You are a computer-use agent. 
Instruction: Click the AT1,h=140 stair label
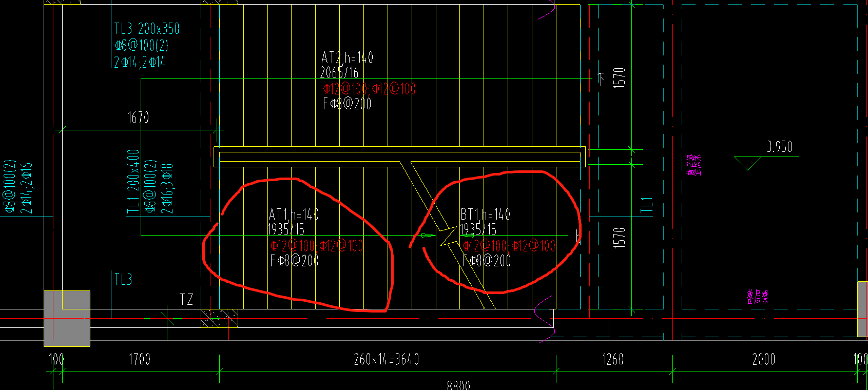[294, 214]
